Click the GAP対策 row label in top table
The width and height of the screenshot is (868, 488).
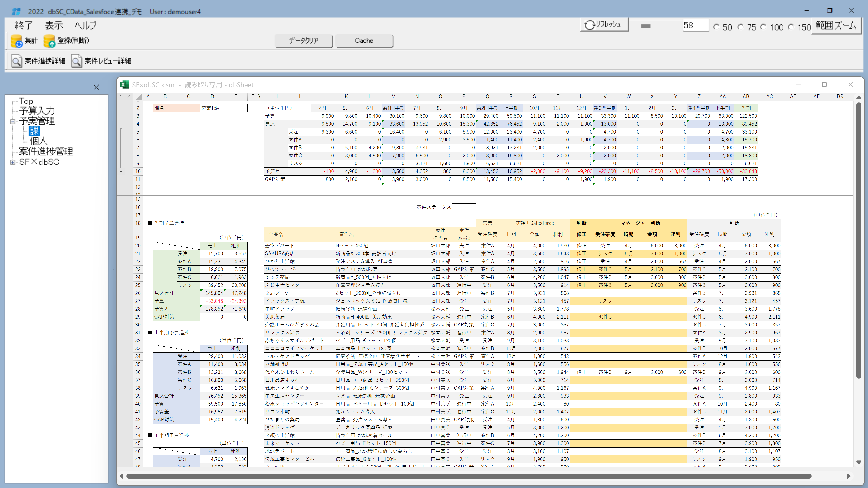288,179
